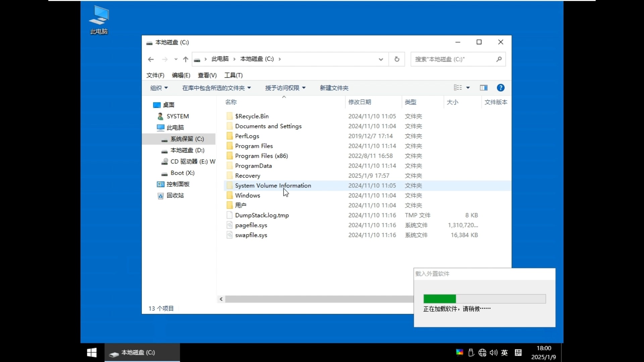Open the 查看(V) menu
644x362 pixels.
(x=207, y=75)
